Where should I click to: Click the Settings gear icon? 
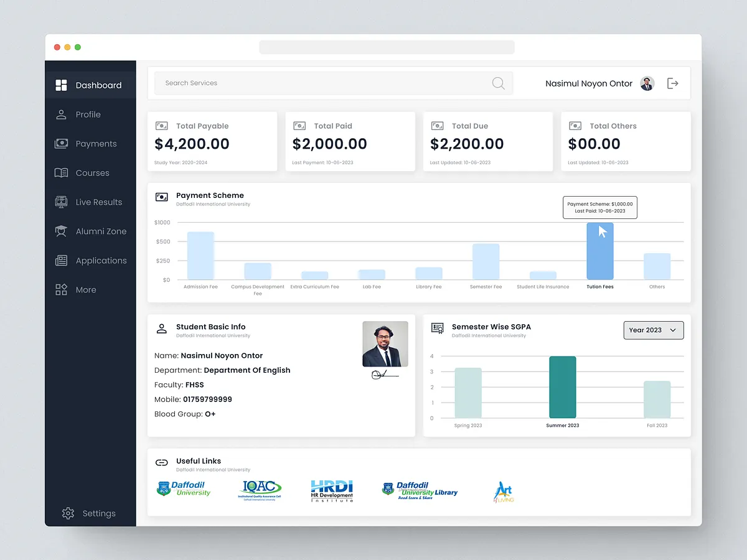pos(67,513)
